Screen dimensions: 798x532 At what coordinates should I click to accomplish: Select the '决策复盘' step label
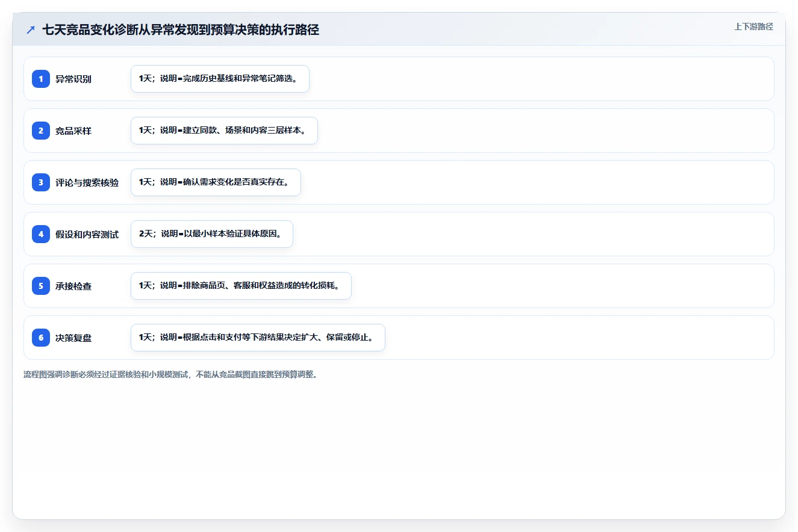tap(73, 338)
